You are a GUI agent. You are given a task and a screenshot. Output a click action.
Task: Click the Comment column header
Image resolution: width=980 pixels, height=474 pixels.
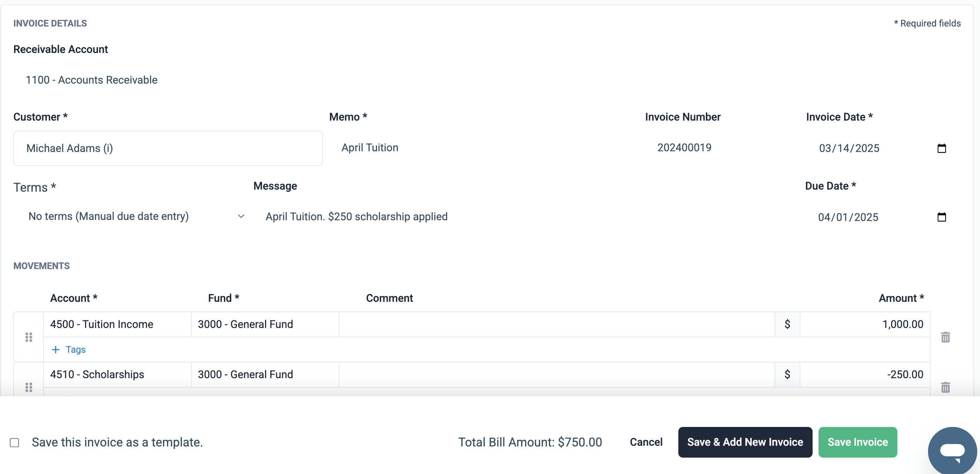click(x=389, y=298)
